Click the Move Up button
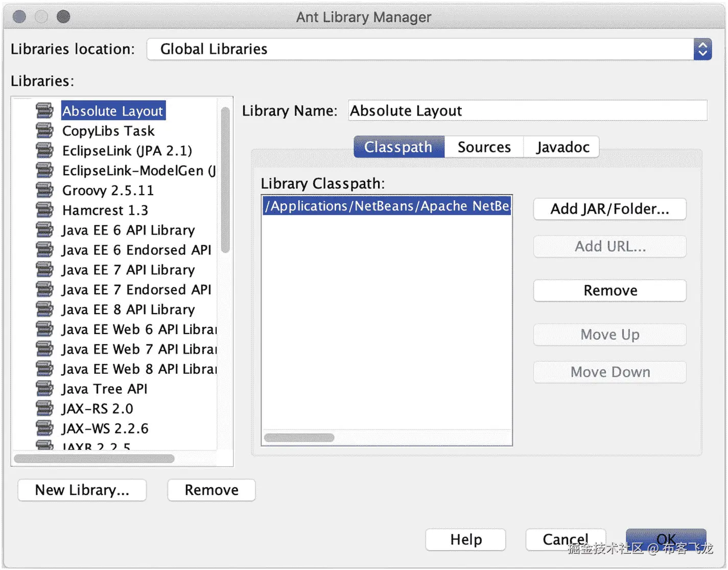The image size is (728, 570). (x=609, y=335)
